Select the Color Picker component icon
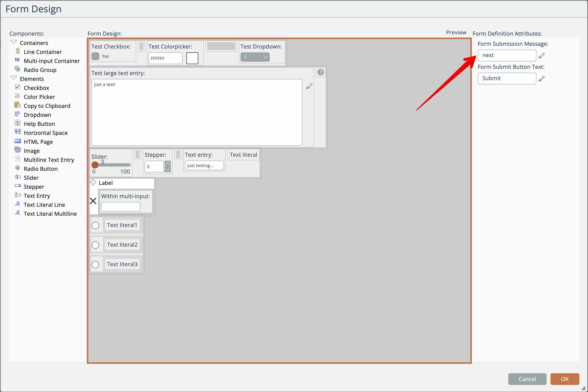This screenshot has width=588, height=392. click(18, 96)
